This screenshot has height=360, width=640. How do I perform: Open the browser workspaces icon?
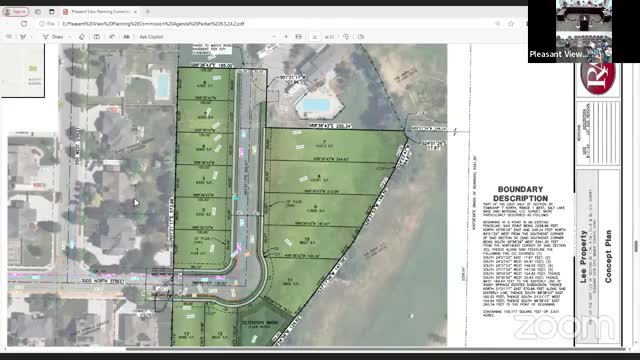(38, 12)
